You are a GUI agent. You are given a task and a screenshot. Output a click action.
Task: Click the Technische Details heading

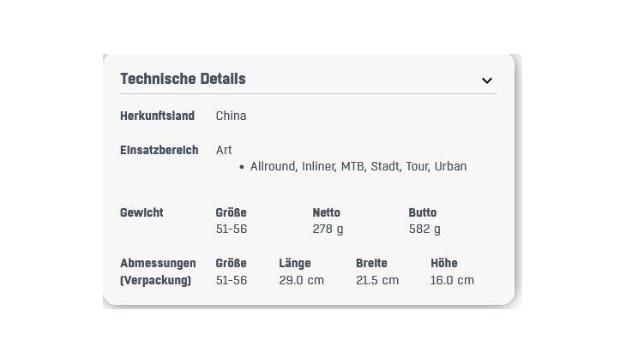pyautogui.click(x=183, y=79)
